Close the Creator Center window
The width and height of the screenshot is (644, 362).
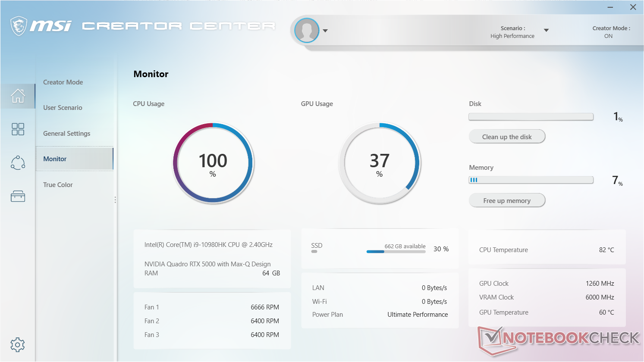click(633, 7)
